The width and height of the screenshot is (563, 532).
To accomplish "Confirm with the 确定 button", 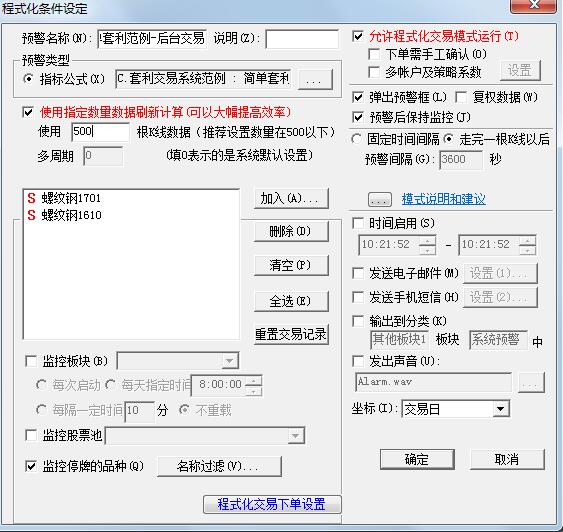I will pos(417,459).
